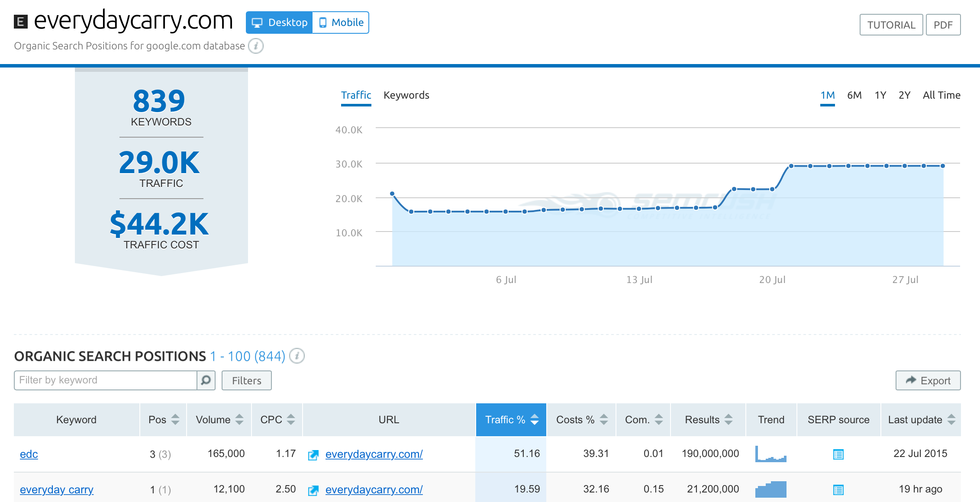Click the everydaycarry.com E favicon logo
The width and height of the screenshot is (980, 502).
tap(21, 22)
